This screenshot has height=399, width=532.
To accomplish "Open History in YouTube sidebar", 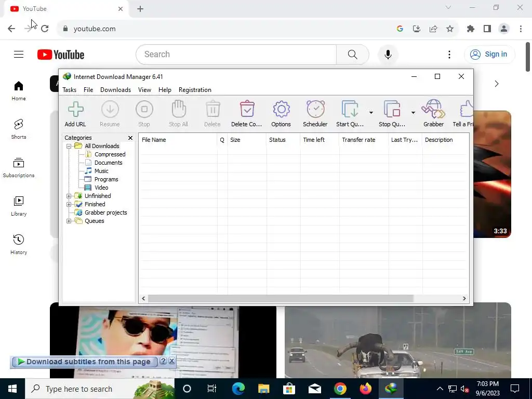I will 19,244.
